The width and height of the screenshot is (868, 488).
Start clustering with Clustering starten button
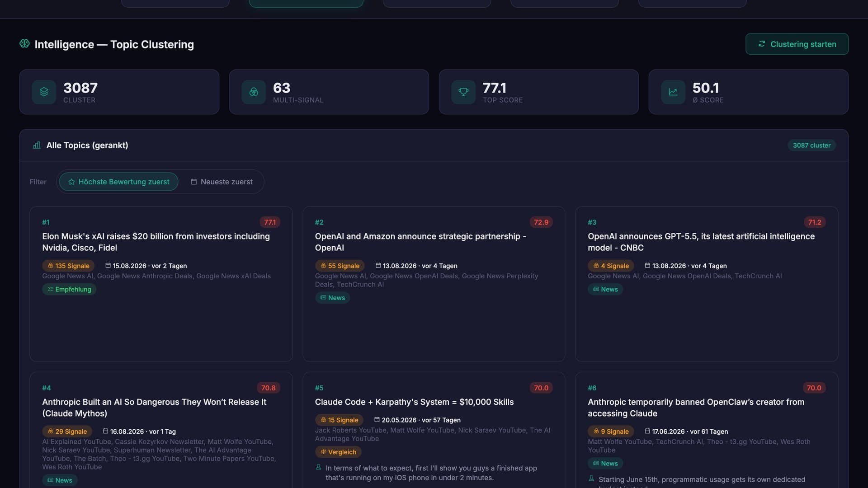[797, 44]
